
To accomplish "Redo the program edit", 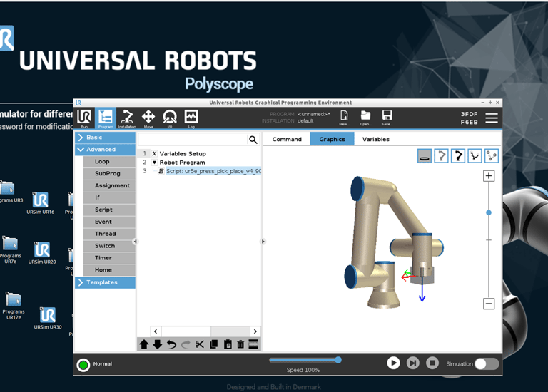I will 186,344.
